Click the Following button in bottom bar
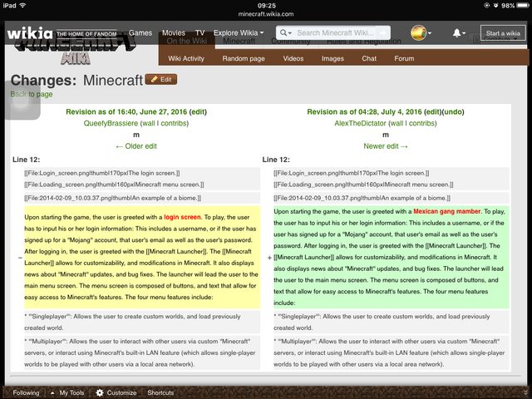 click(26, 392)
